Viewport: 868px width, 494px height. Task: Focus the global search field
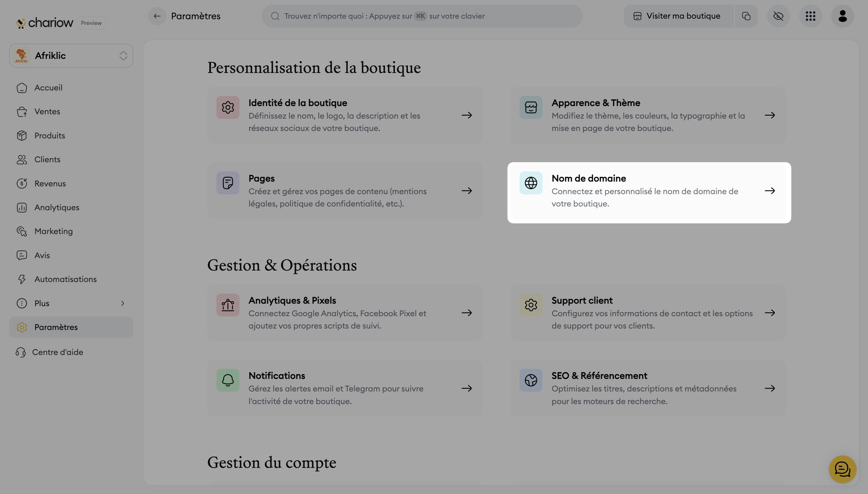pos(422,16)
